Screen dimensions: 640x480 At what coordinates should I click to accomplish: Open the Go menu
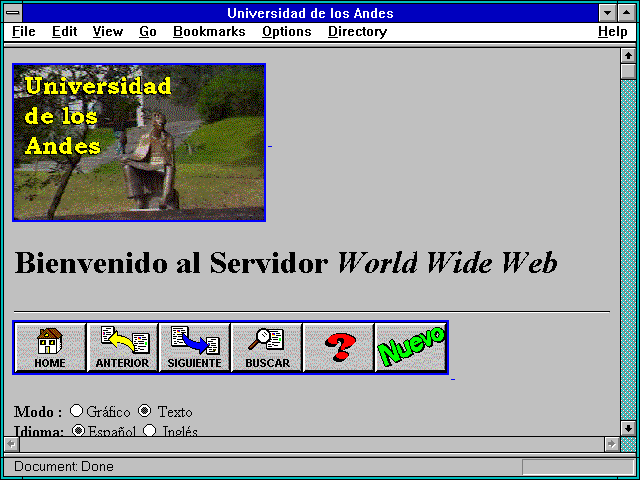click(x=148, y=32)
